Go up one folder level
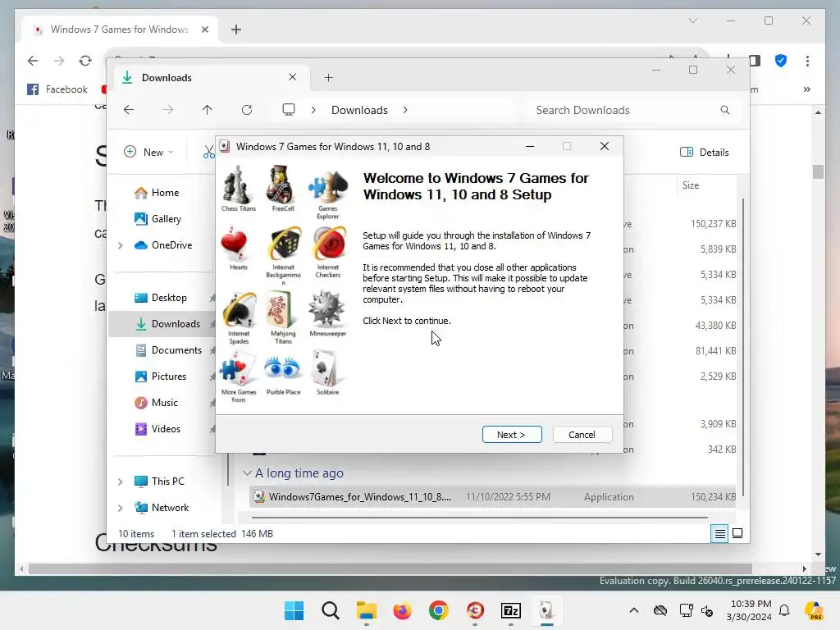The height and width of the screenshot is (630, 840). tap(208, 110)
